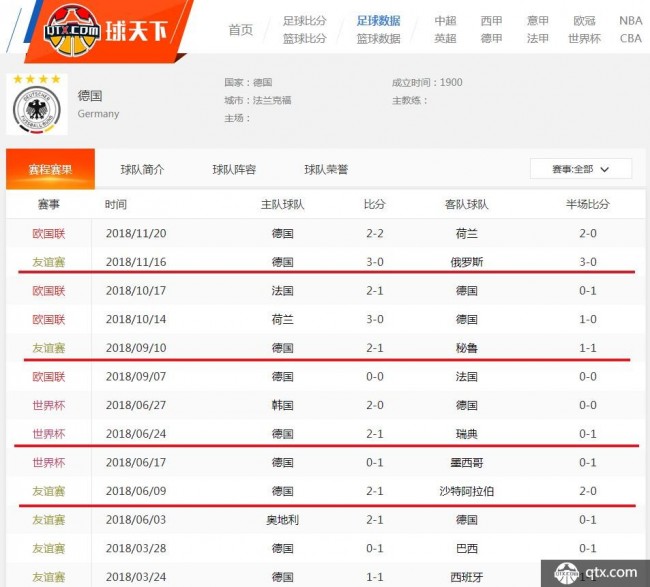Image resolution: width=650 pixels, height=587 pixels.
Task: Open 篮球比分 basketball scores in navigation
Action: point(305,39)
